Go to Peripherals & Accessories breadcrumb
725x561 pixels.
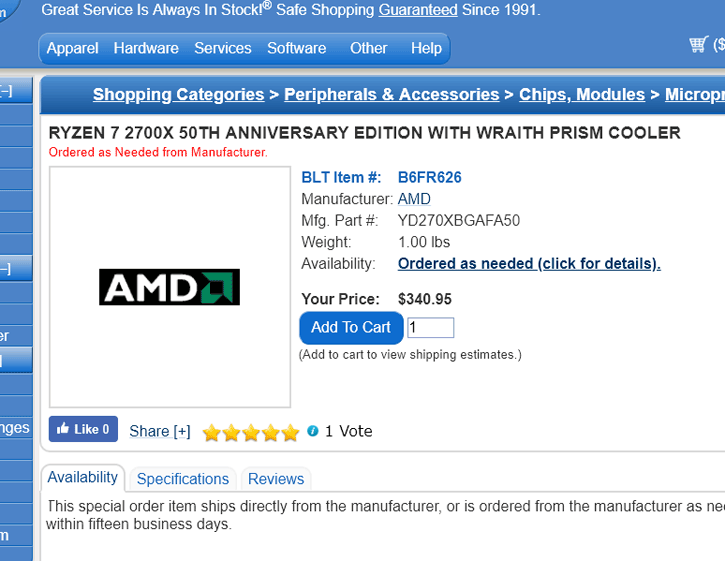point(392,94)
